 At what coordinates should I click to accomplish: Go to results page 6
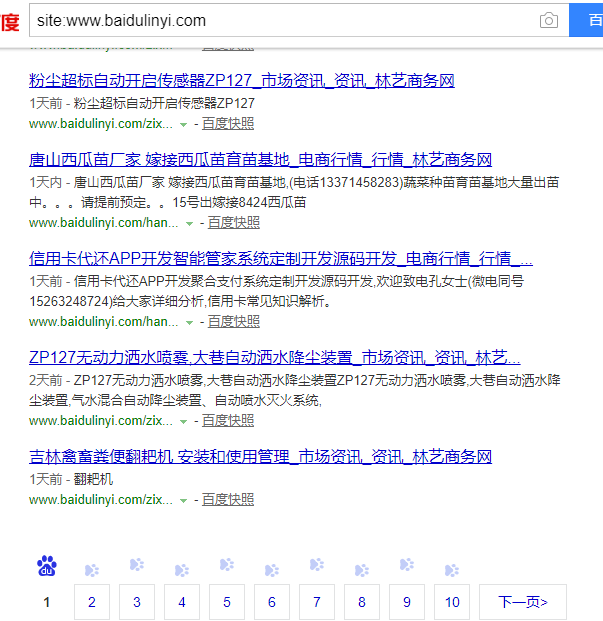coord(272,602)
